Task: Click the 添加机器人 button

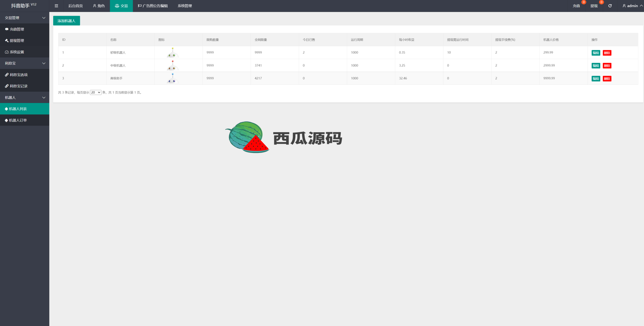Action: point(66,21)
